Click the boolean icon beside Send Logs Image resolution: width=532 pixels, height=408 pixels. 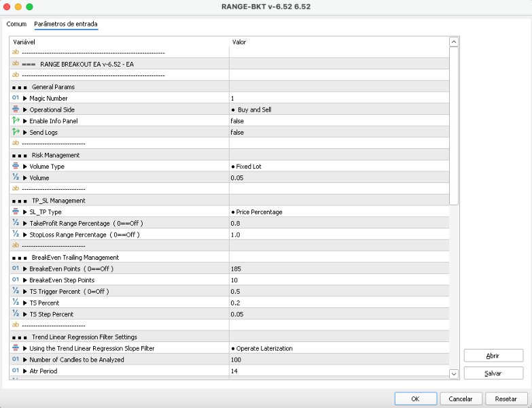point(16,132)
